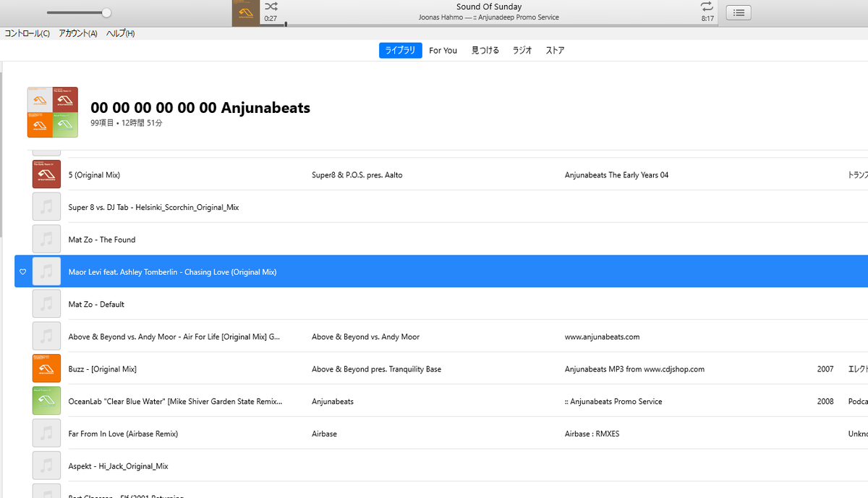The image size is (868, 498).
Task: Click the playlist title 00 00 00 00 00 00 Anjunabeats
Action: coord(200,108)
